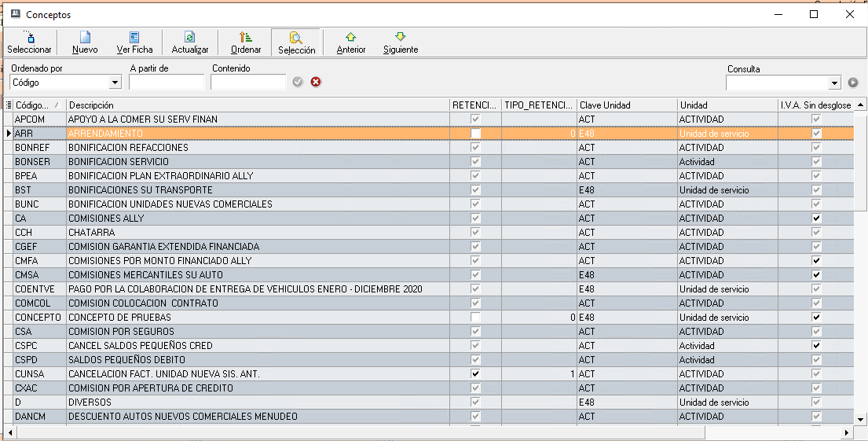Click the Unidad column header
The height and width of the screenshot is (441, 868).
[x=728, y=105]
